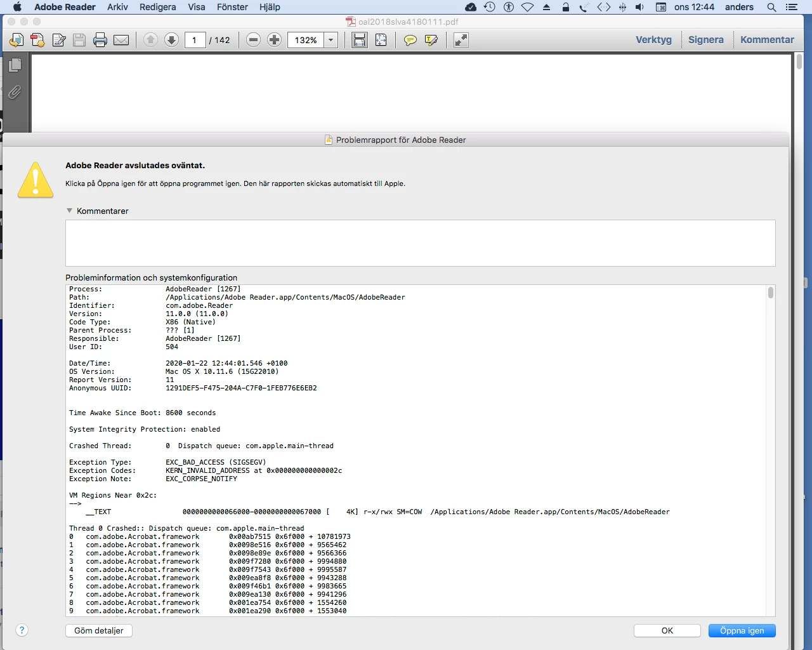Screen dimensions: 812x650
Task: Click the Öppna igen button
Action: 742,630
